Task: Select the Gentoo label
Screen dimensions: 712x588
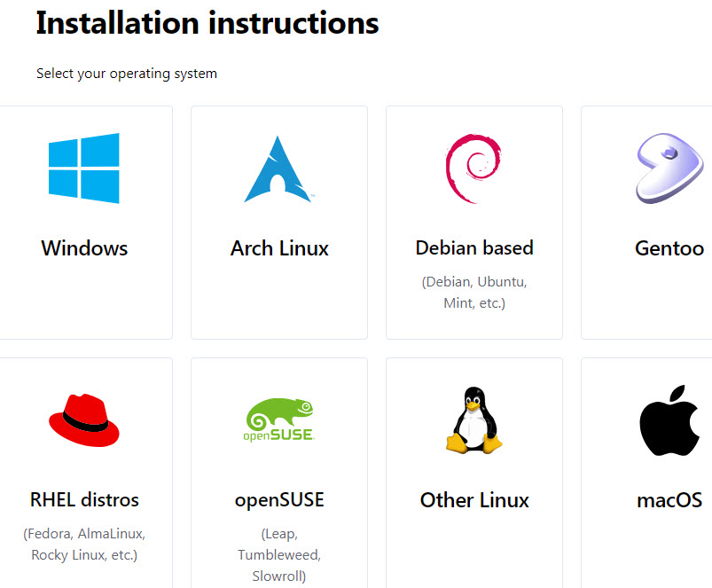Action: pyautogui.click(x=669, y=248)
